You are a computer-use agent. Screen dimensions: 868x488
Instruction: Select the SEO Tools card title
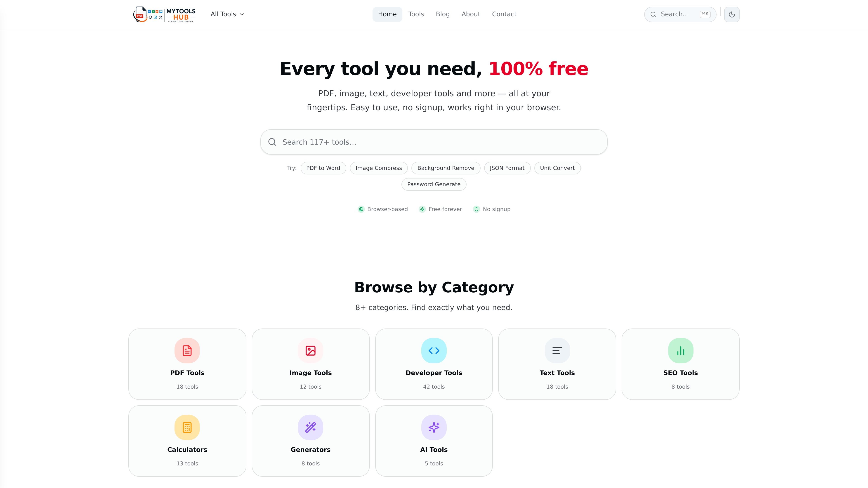(680, 373)
